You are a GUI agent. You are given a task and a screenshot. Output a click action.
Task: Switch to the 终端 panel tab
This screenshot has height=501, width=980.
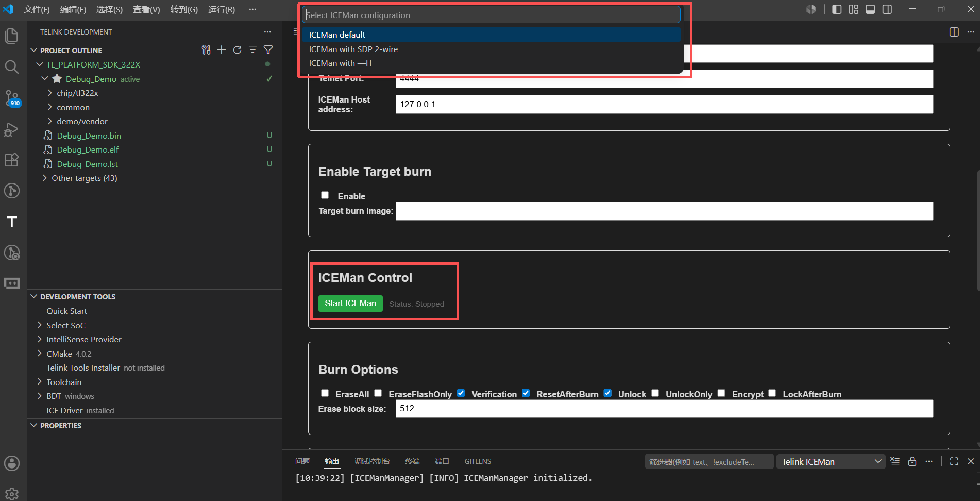412,461
